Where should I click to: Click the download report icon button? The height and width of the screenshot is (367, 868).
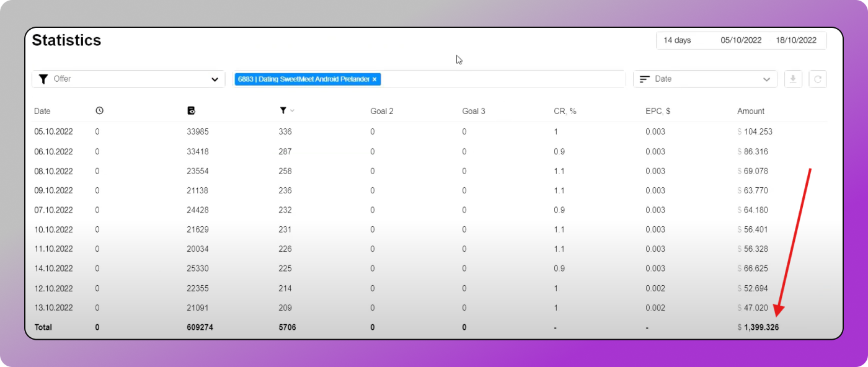pos(793,79)
